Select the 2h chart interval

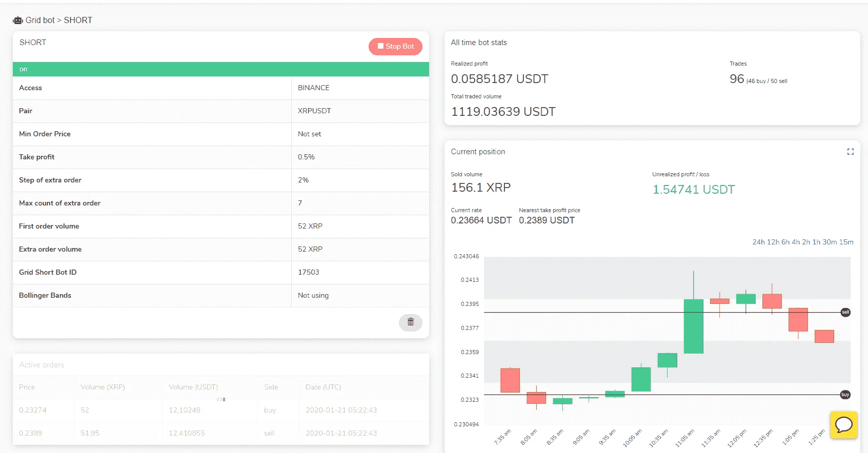(x=806, y=242)
